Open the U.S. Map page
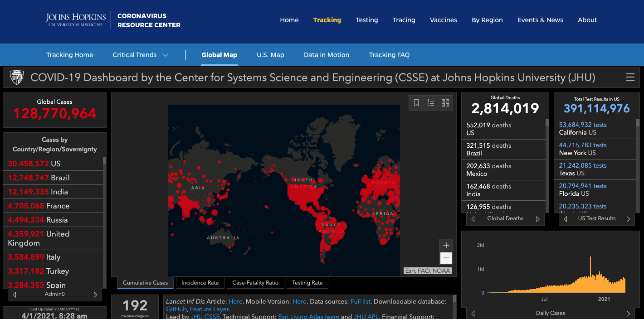The image size is (644, 319). (270, 55)
